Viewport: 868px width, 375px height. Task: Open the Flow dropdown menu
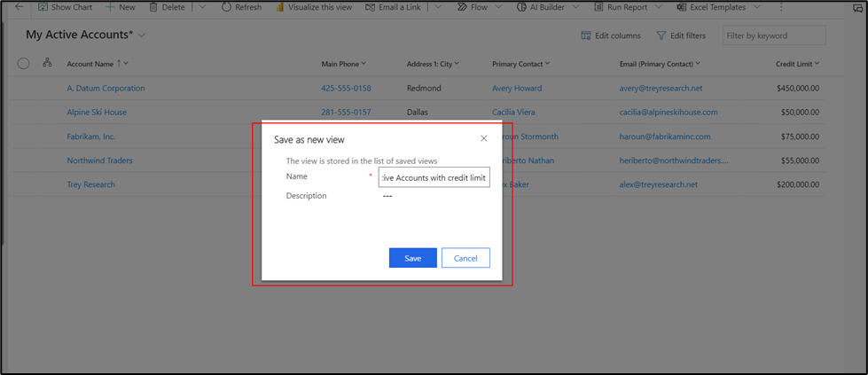[498, 7]
